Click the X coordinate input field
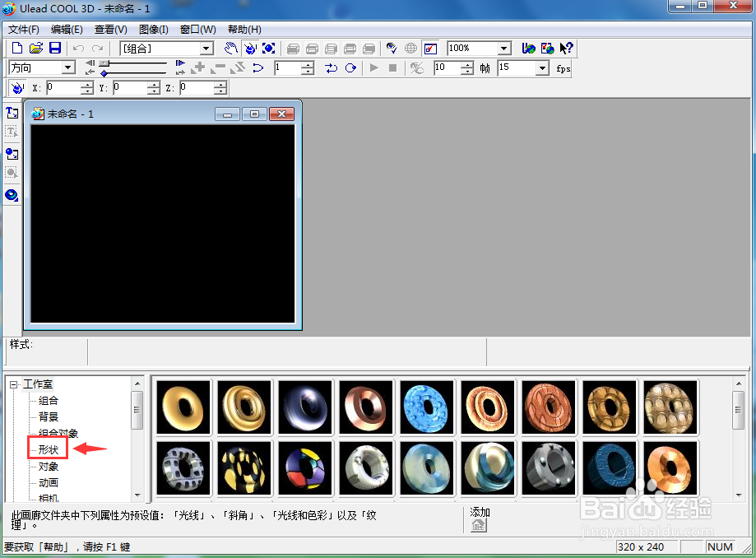The image size is (756, 558). 64,88
